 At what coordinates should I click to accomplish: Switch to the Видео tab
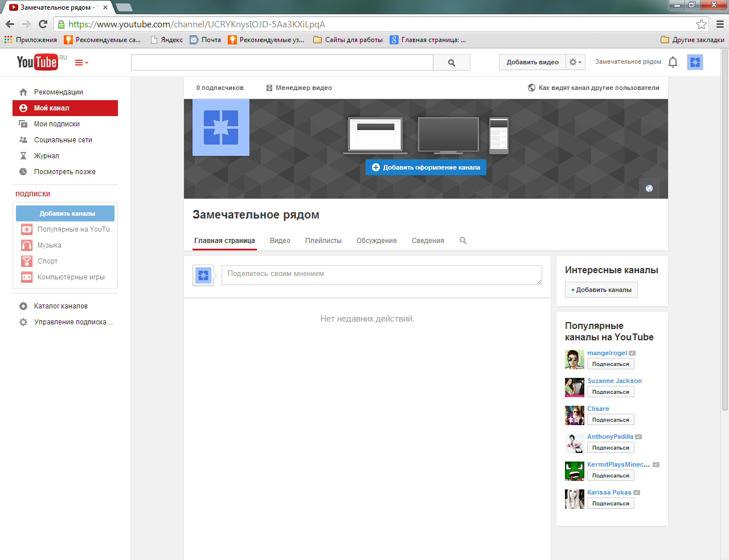point(280,241)
